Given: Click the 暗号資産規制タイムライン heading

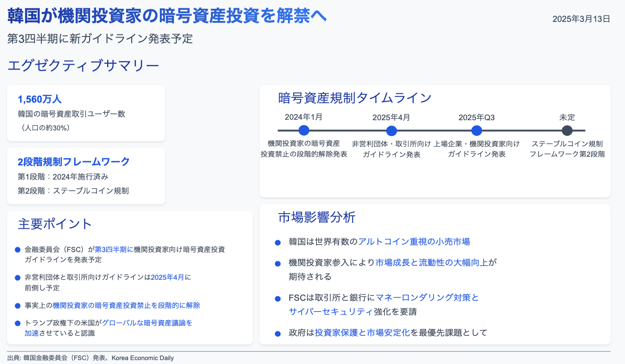Looking at the screenshot, I should coord(355,98).
